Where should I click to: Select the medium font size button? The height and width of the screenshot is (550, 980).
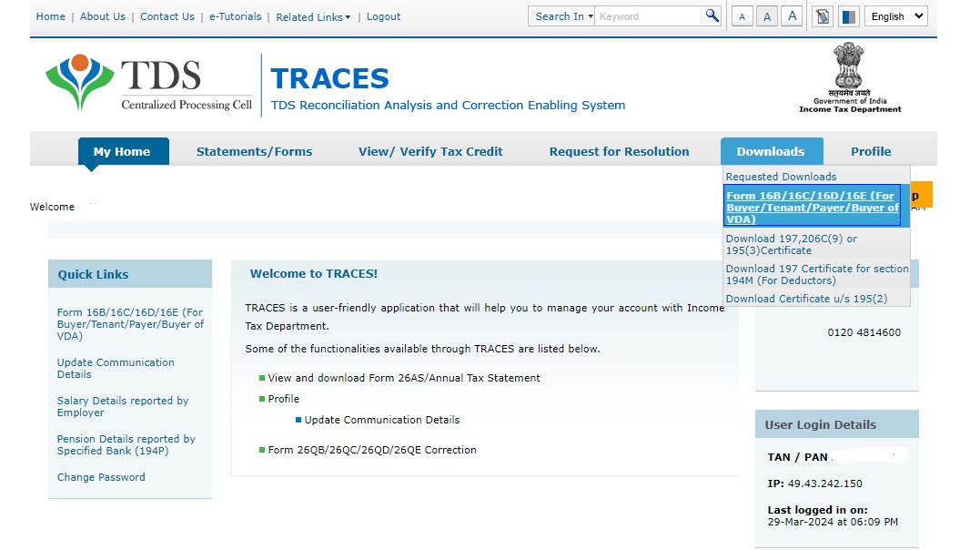point(766,16)
